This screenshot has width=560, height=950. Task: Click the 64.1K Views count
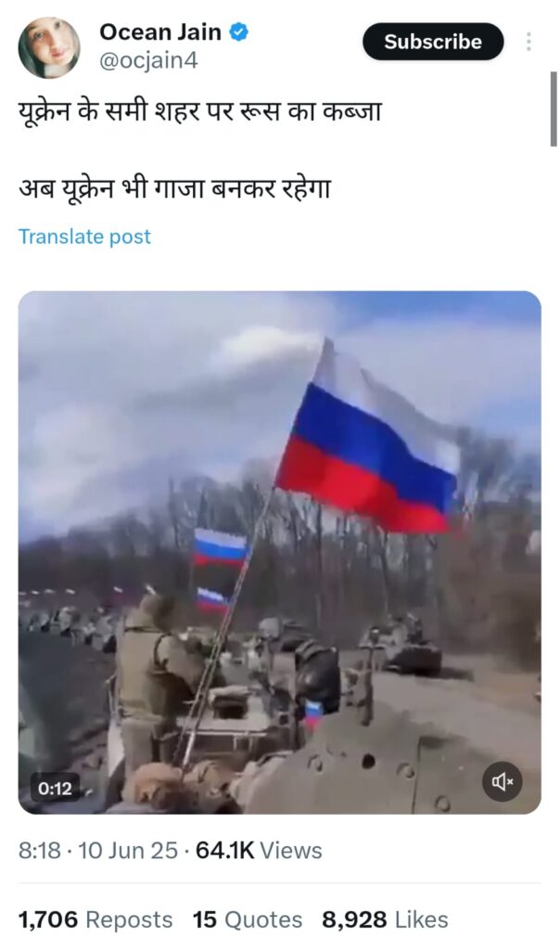pos(259,851)
